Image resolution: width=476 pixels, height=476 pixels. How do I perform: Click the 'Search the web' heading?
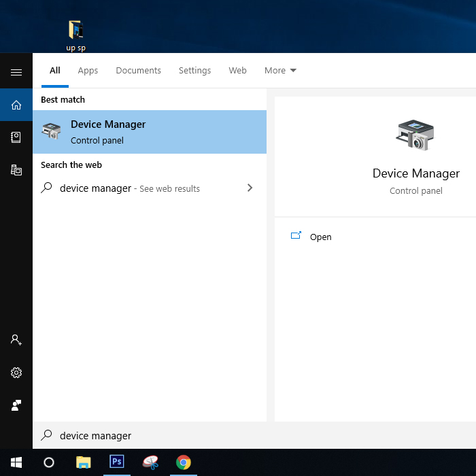tap(71, 165)
